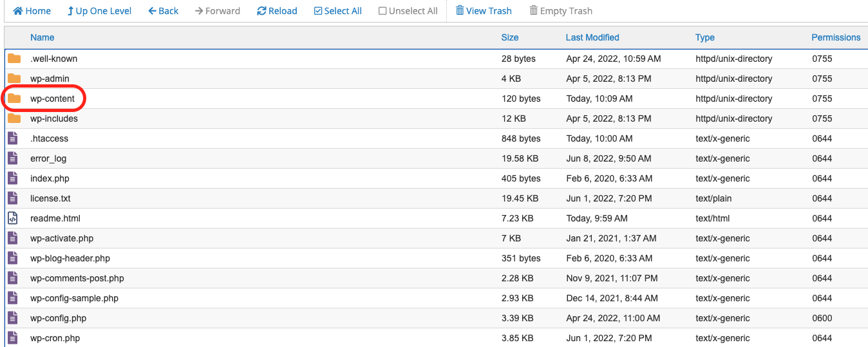The width and height of the screenshot is (868, 347).
Task: Click 'Jan 21, 2021, 1:37 AM' date
Action: click(x=611, y=238)
